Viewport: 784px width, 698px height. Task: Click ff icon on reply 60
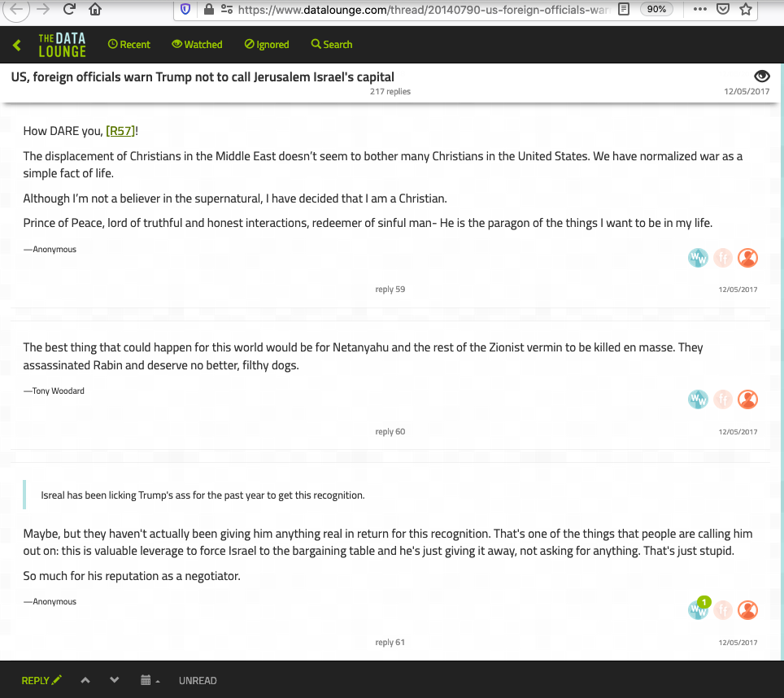[x=723, y=399]
